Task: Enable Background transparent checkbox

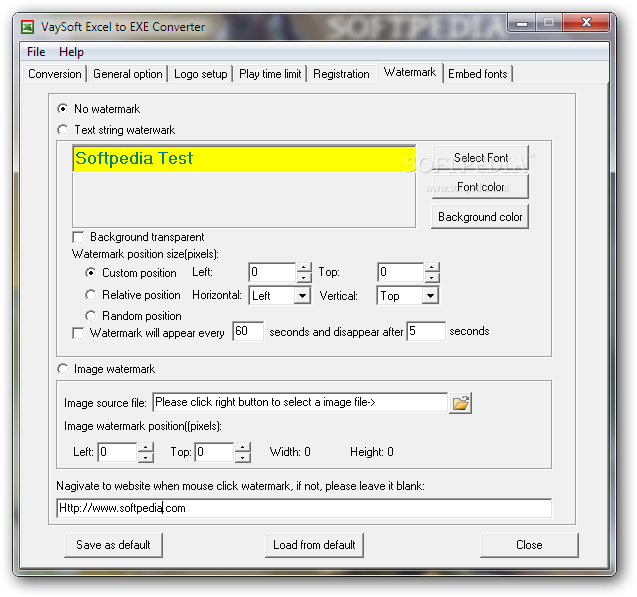Action: click(x=78, y=237)
